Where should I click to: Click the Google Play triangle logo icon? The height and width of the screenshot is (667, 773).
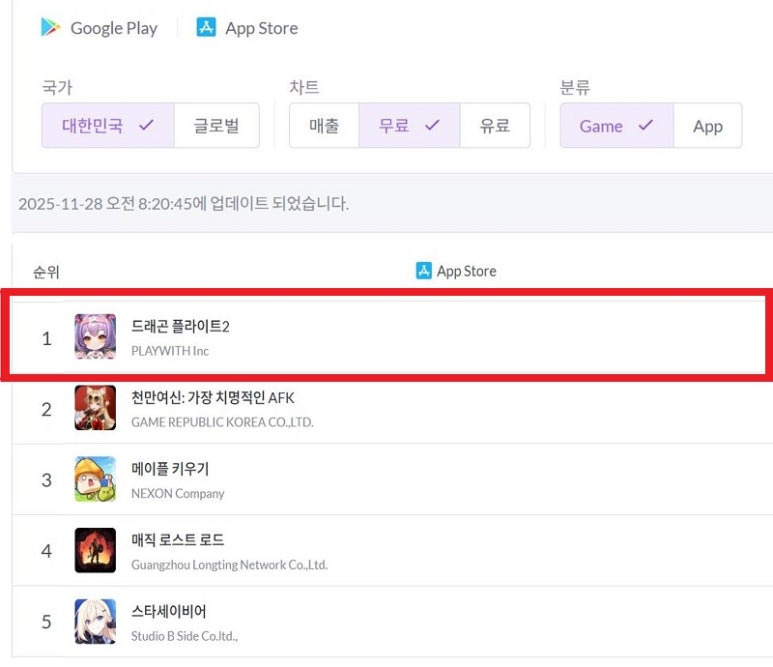pos(50,28)
